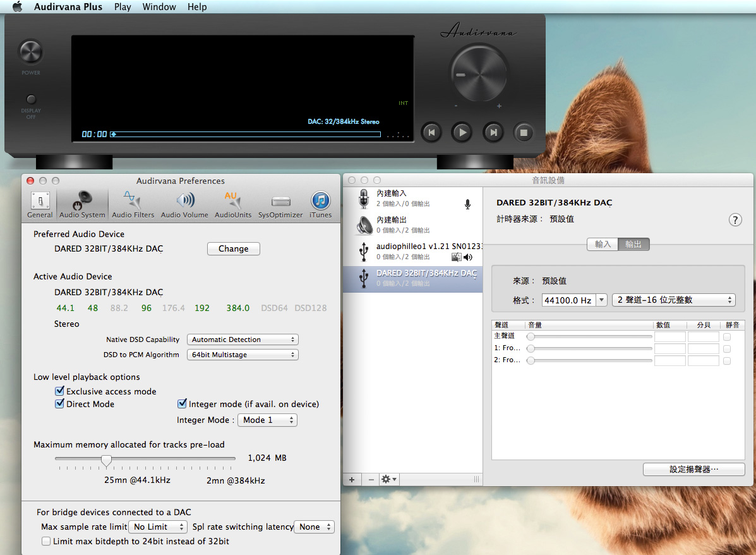Select Audio System preferences icon
Viewport: 756px width, 555px height.
coord(82,205)
